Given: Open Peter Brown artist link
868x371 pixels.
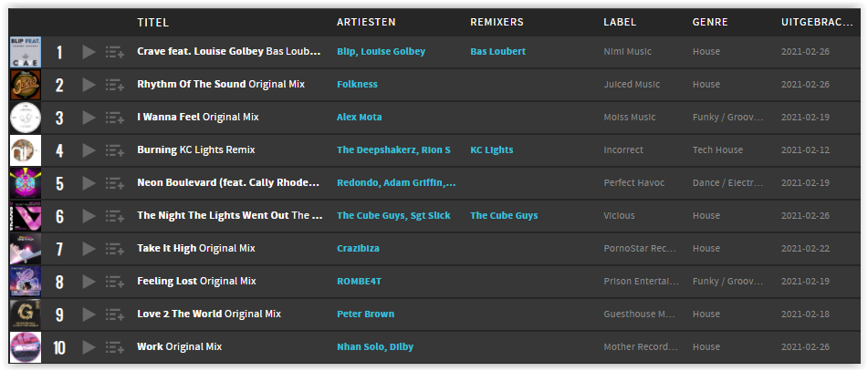Looking at the screenshot, I should pyautogui.click(x=365, y=314).
